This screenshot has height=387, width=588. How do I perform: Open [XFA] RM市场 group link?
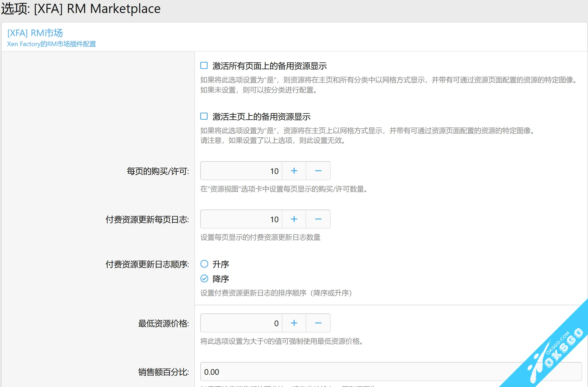35,33
